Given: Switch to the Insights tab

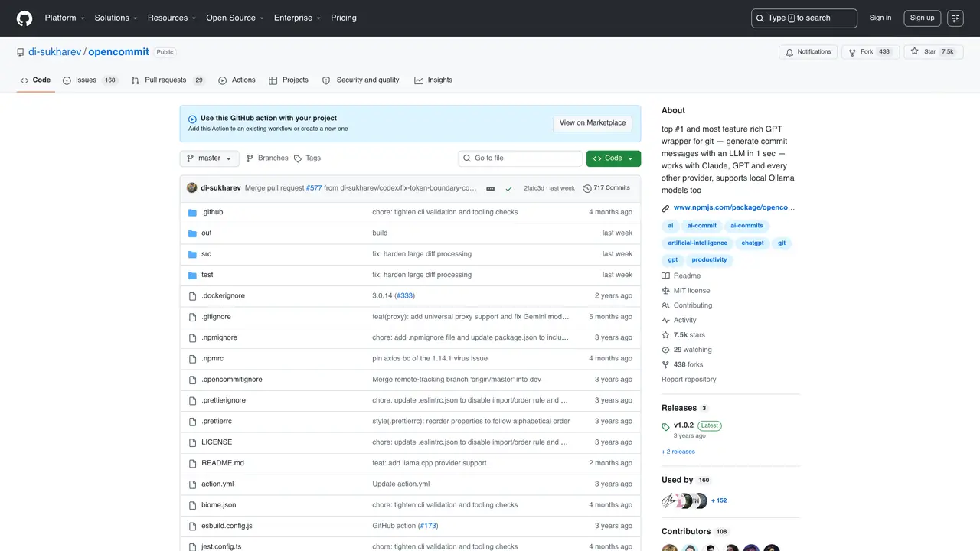Looking at the screenshot, I should click(x=433, y=80).
